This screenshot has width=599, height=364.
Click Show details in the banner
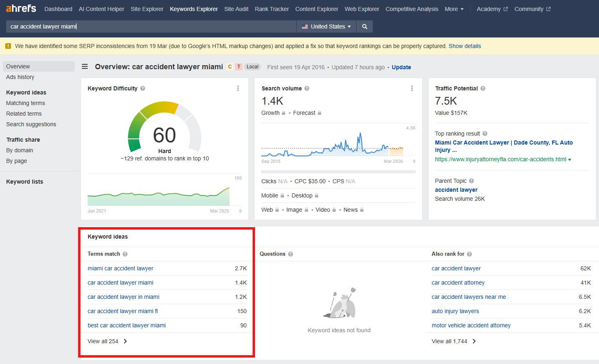point(465,46)
